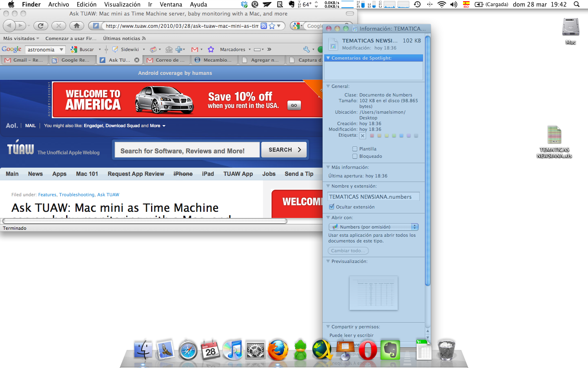Open Edición menu

87,4
